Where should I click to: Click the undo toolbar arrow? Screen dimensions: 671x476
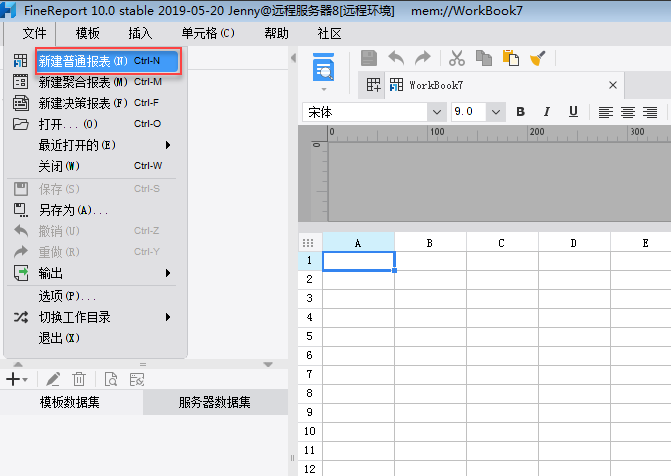pyautogui.click(x=396, y=58)
